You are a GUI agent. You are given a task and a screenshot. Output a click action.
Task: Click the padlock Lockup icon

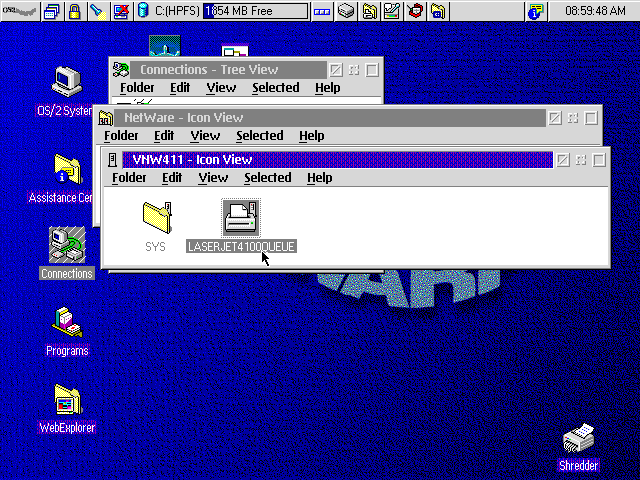(74, 11)
